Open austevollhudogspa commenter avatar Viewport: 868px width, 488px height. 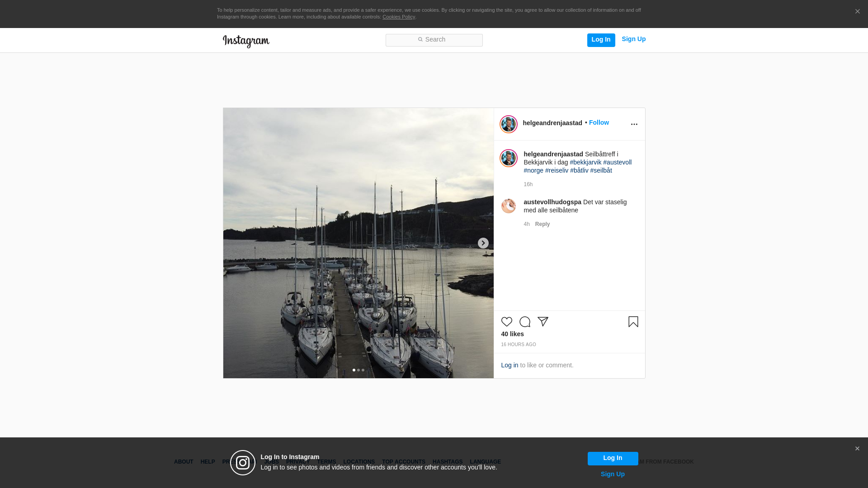508,206
